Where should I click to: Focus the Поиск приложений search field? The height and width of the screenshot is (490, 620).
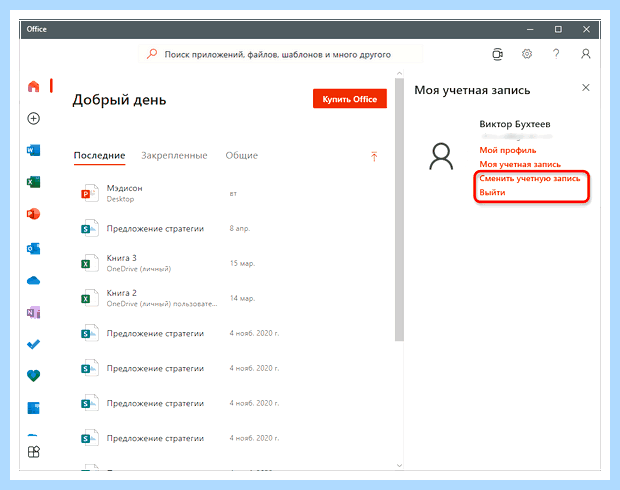point(281,54)
